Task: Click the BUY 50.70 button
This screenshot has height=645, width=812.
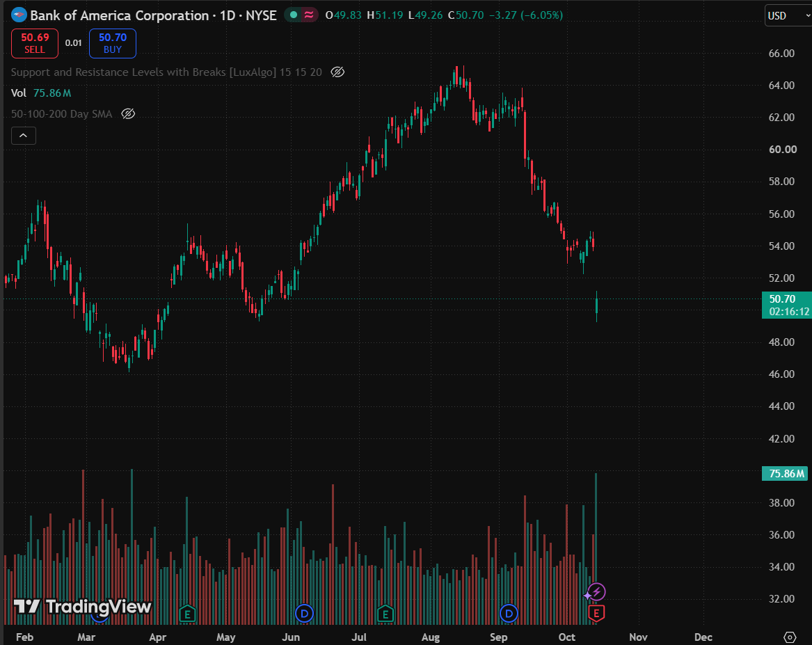Action: pos(113,43)
